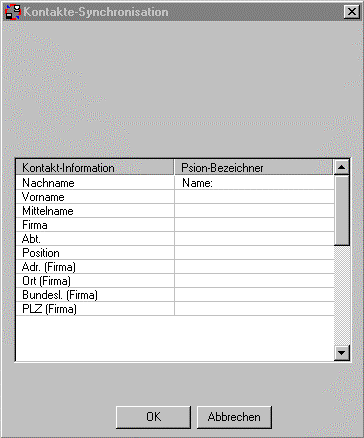Viewport: 364px width, 438px height.
Task: Click the scrollbar down arrow
Action: (341, 353)
